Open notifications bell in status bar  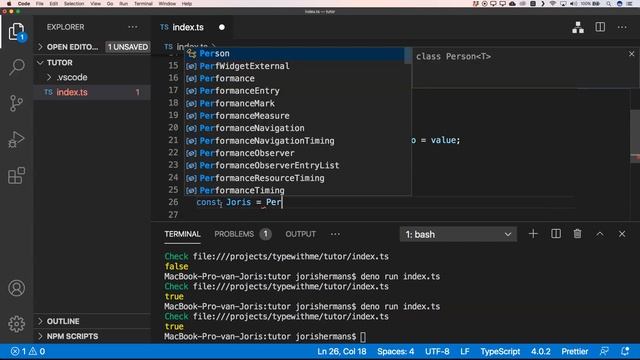[x=625, y=351]
